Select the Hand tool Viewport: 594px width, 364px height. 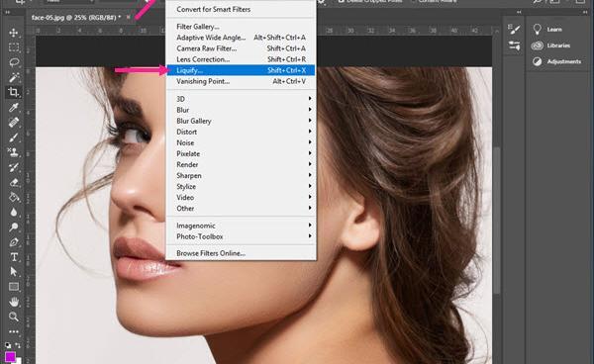point(14,302)
